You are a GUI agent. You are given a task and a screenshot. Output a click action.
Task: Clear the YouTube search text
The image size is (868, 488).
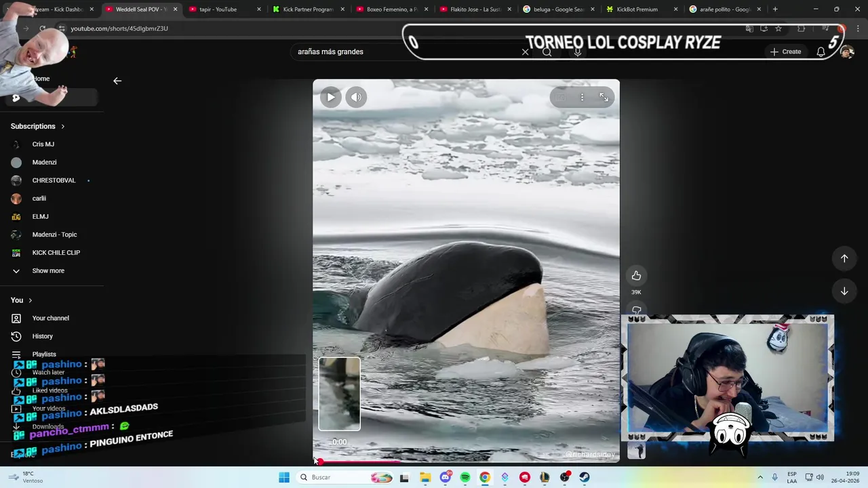point(525,52)
